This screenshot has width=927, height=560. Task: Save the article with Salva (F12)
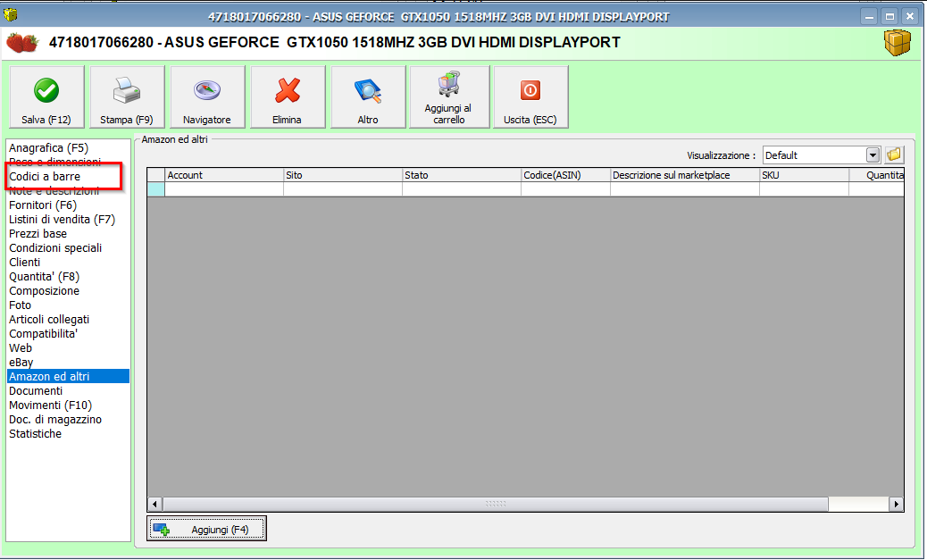[x=46, y=97]
